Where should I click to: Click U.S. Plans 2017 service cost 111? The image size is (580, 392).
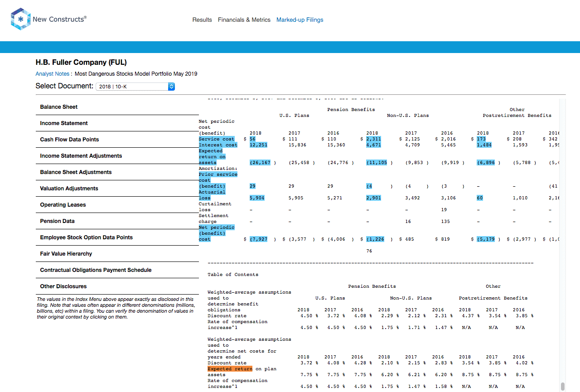pyautogui.click(x=293, y=139)
